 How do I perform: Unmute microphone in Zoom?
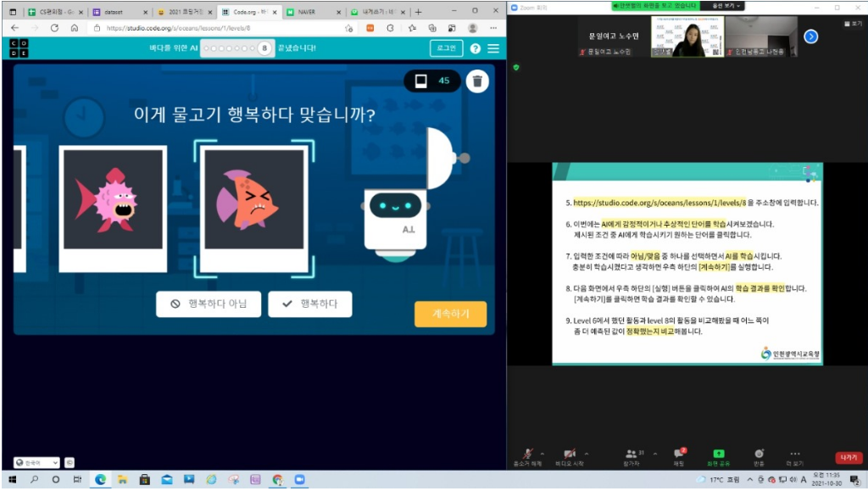tap(527, 457)
